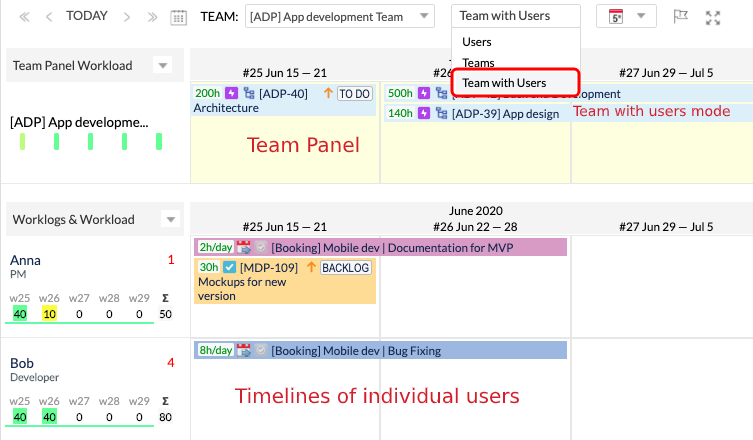753x440 pixels.
Task: Open the TEAM selector dropdown
Action: pos(340,17)
